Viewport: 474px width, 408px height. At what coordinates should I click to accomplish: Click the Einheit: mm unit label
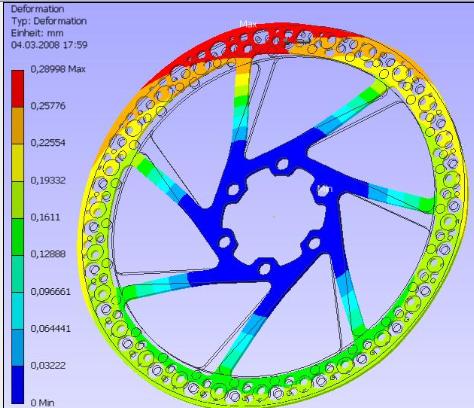click(37, 33)
